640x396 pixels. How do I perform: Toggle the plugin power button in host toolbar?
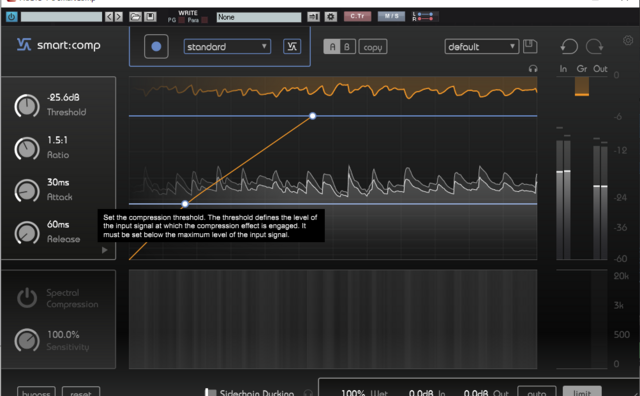point(11,17)
